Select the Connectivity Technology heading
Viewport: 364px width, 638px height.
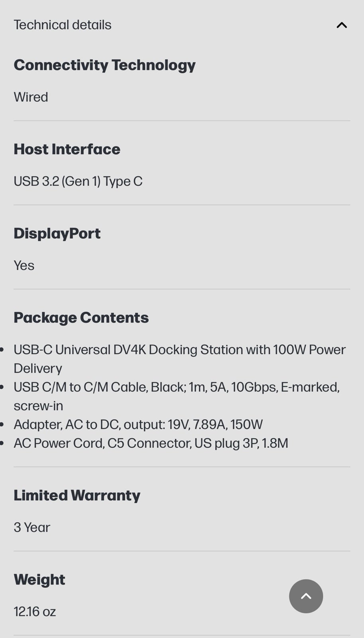[x=104, y=65]
